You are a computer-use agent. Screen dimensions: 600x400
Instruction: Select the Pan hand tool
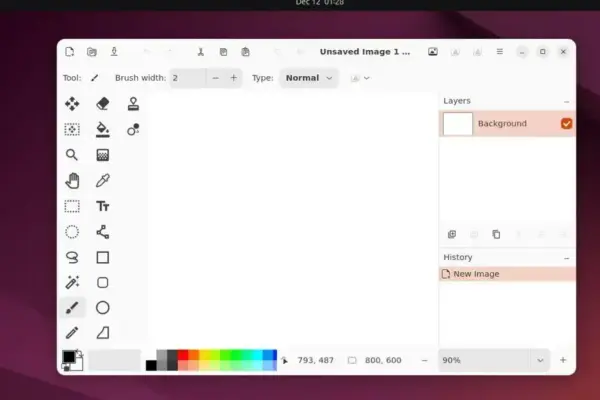[x=72, y=181]
